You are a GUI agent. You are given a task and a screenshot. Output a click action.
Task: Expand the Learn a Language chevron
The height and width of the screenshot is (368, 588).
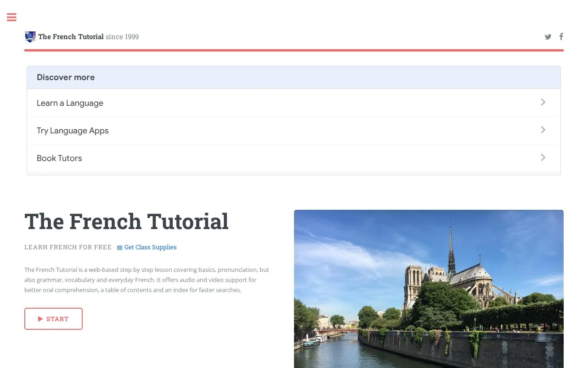point(543,102)
